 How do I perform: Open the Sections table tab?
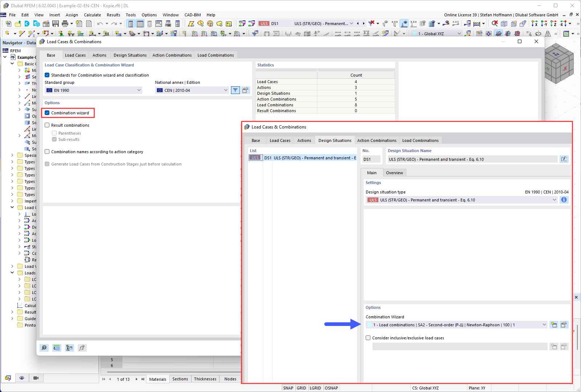[x=180, y=379]
